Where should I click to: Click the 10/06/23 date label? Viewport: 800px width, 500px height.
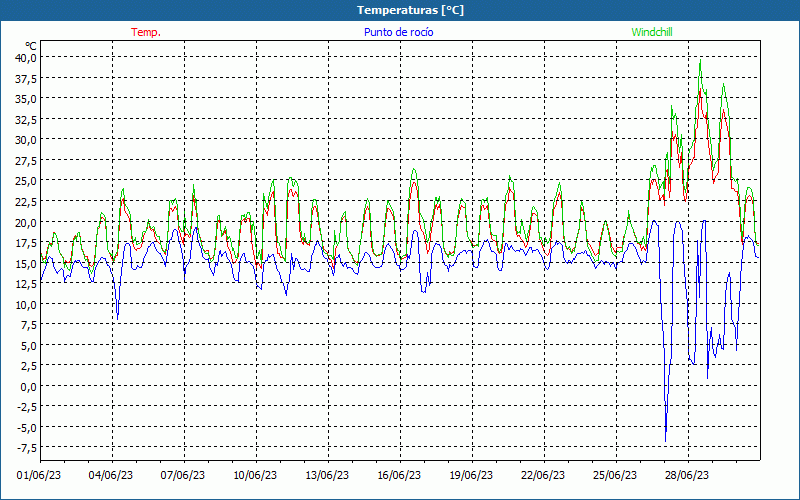point(255,476)
